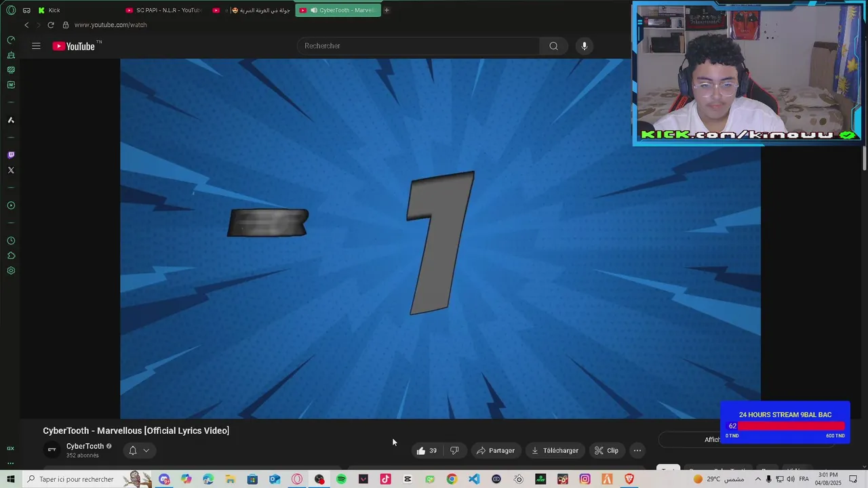Open Outlook from the taskbar
Screen dimensions: 868x488
[x=275, y=479]
